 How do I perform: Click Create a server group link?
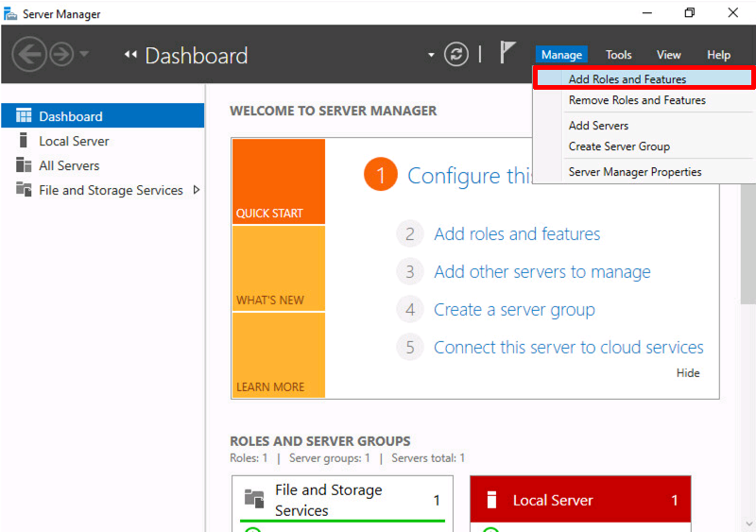tap(514, 310)
